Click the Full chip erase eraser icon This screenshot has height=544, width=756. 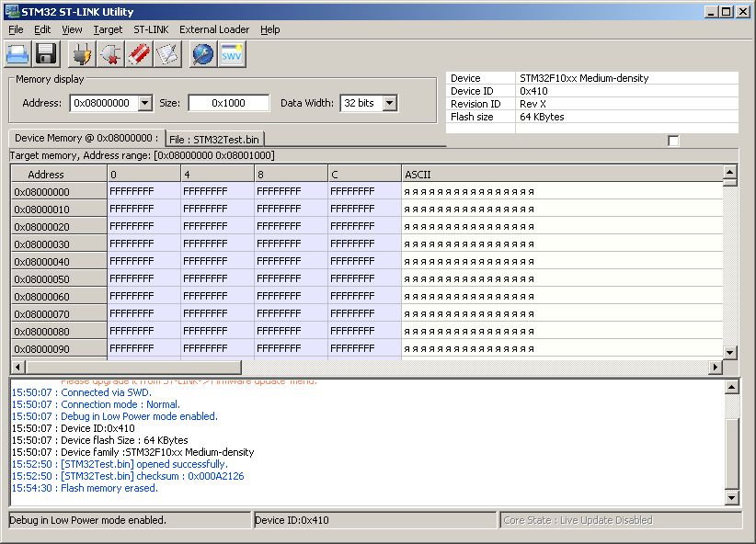pos(139,54)
